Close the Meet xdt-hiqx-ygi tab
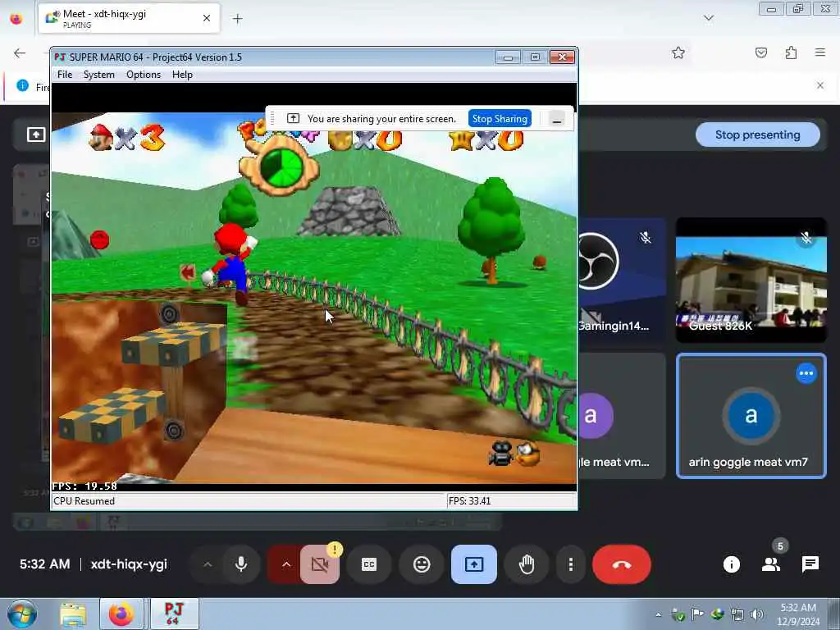The image size is (840, 630). point(207,18)
